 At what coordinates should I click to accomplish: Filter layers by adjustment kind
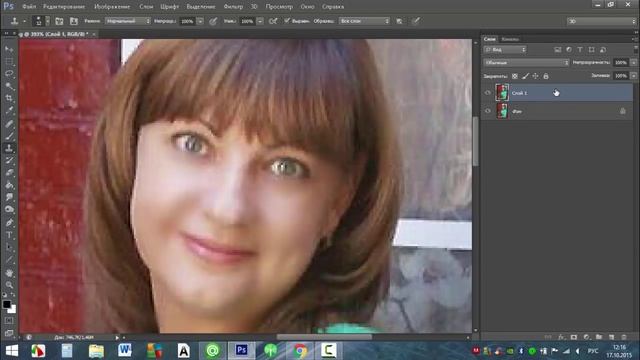[569, 49]
